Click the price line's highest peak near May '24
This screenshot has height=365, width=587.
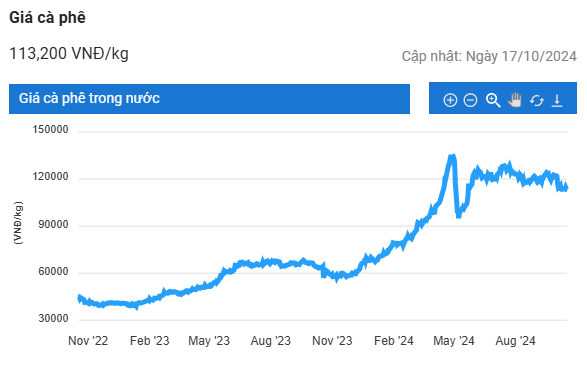[x=453, y=156]
